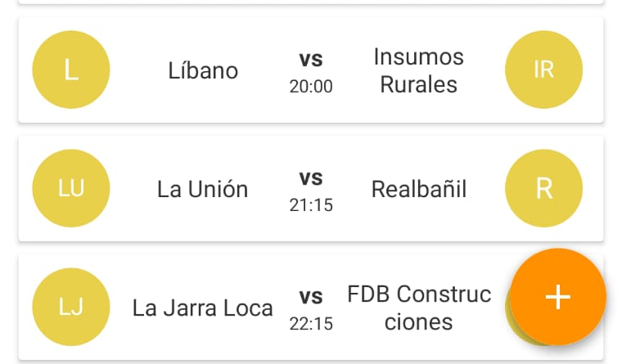Select the Realbañil team name
The width and height of the screenshot is (622, 364).
pos(419,189)
